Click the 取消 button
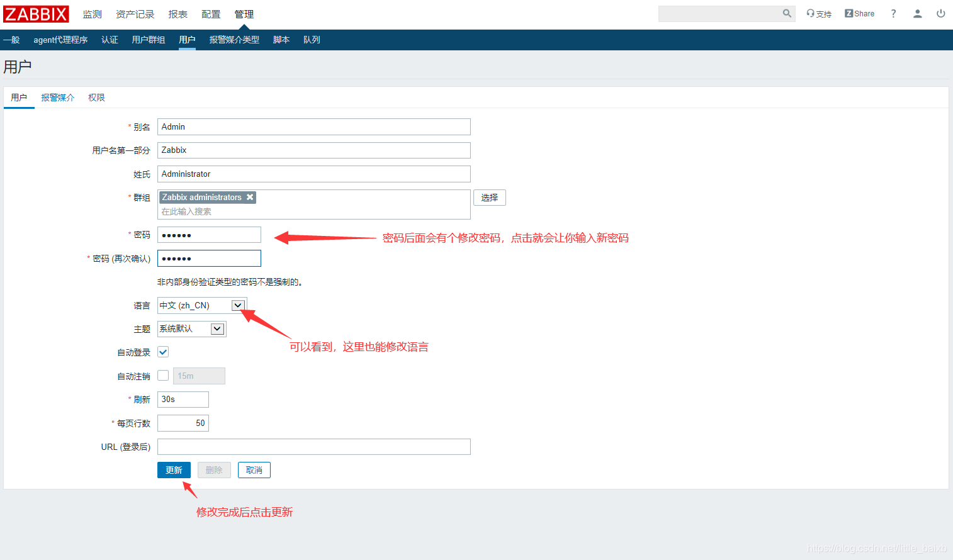953x560 pixels. point(254,470)
